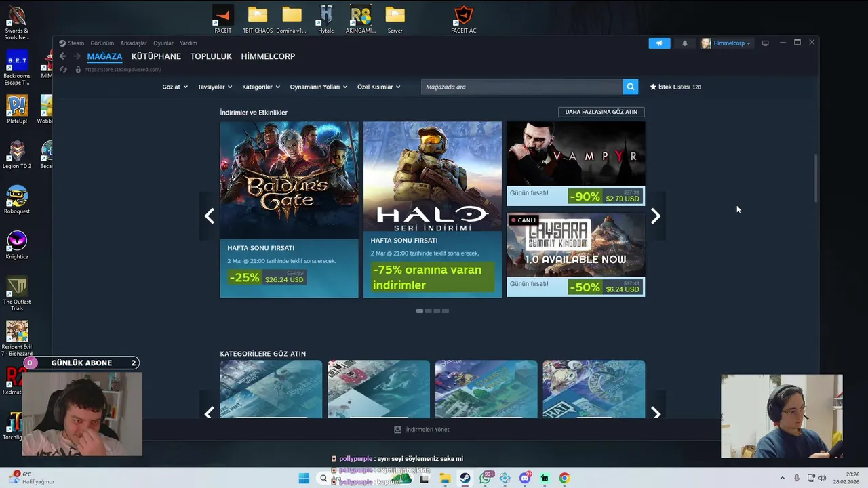868x488 pixels.
Task: Open the HİMMELCORP profile tab
Action: [x=268, y=56]
